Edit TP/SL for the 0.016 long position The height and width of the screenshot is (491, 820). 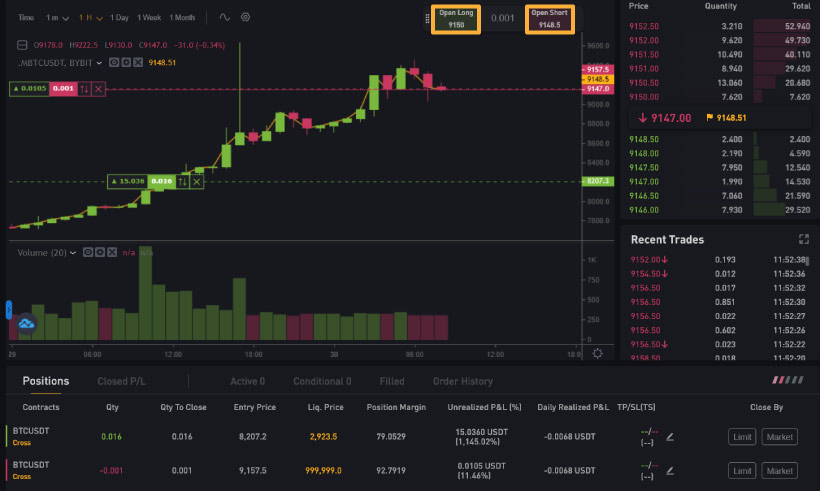click(x=670, y=437)
